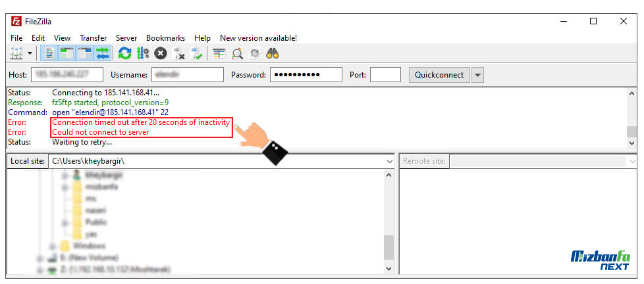This screenshot has height=284, width=644.
Task: Expand the Windows folder
Action: (x=53, y=247)
